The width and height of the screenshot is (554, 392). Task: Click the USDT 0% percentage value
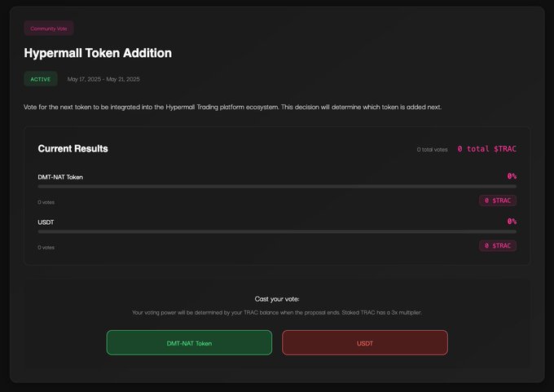tap(512, 221)
